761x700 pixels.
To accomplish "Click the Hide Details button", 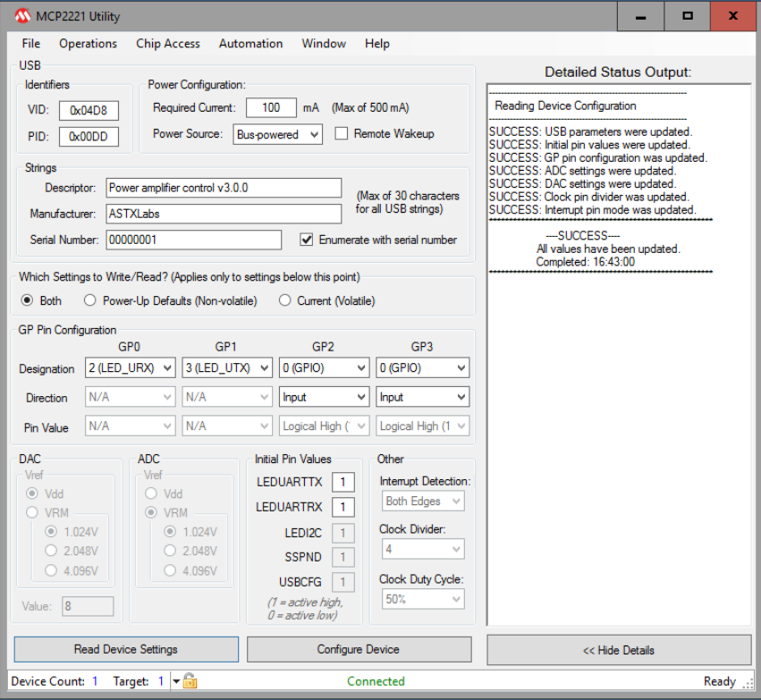I will coord(619,650).
